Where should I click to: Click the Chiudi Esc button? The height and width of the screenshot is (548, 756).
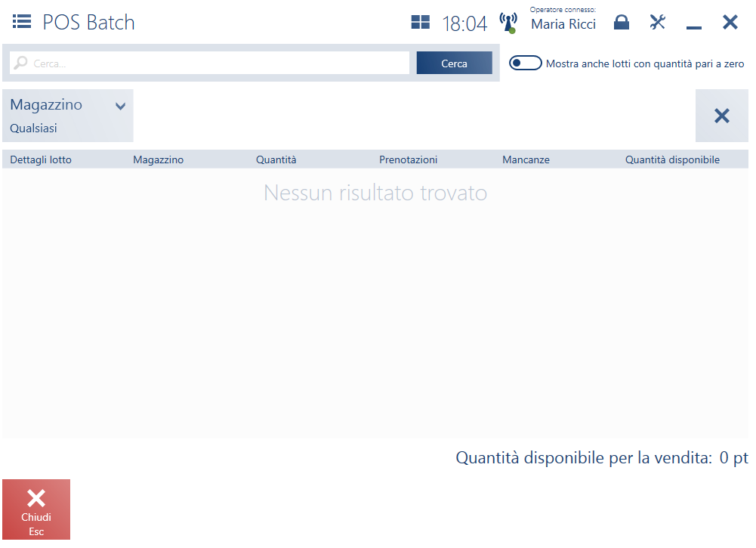[36, 509]
